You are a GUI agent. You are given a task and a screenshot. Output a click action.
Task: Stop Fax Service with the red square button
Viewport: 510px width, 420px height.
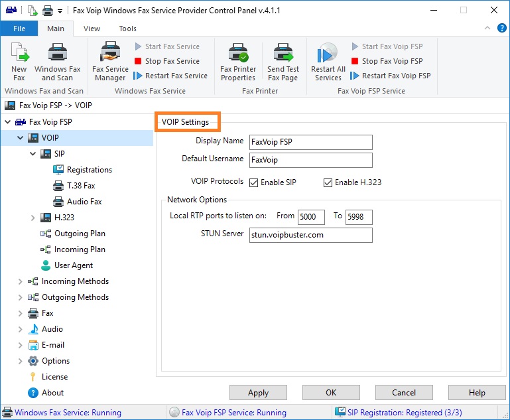pyautogui.click(x=167, y=61)
